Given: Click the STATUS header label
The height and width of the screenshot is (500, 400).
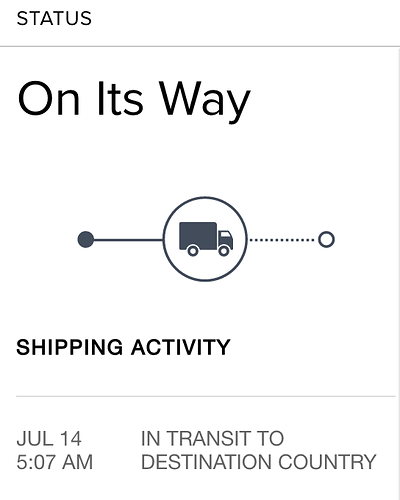Looking at the screenshot, I should pyautogui.click(x=54, y=18).
